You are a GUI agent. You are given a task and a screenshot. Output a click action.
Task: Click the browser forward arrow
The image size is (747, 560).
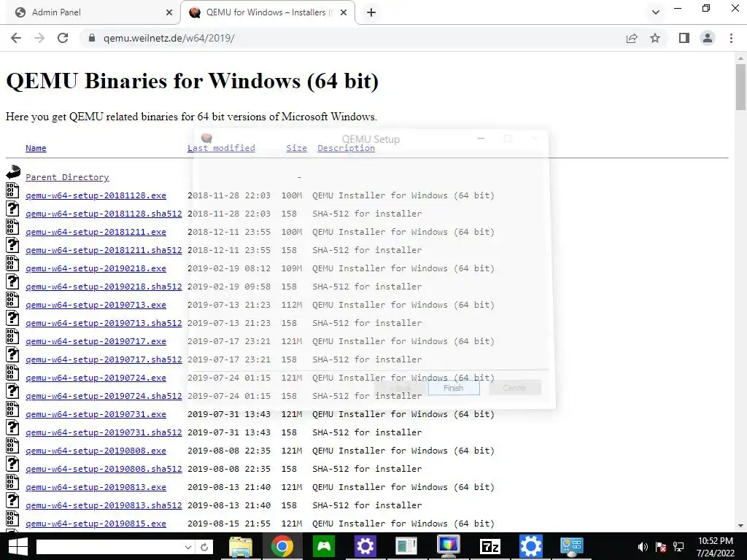tap(39, 38)
